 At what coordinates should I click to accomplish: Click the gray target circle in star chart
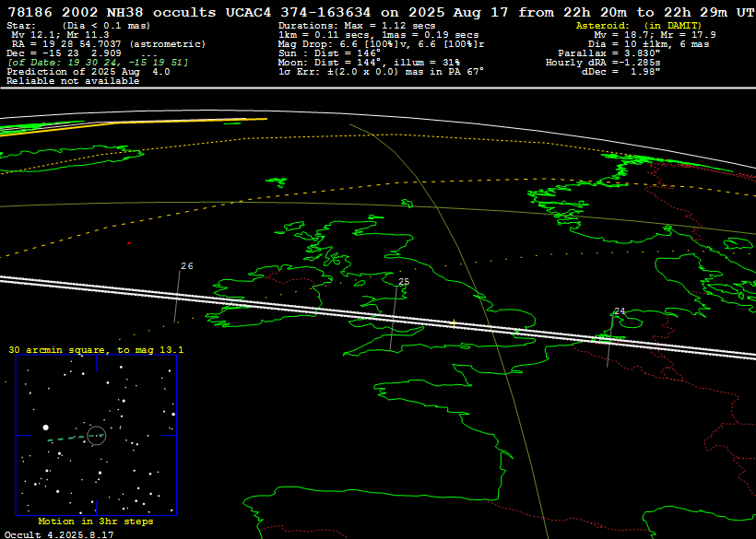[96, 434]
